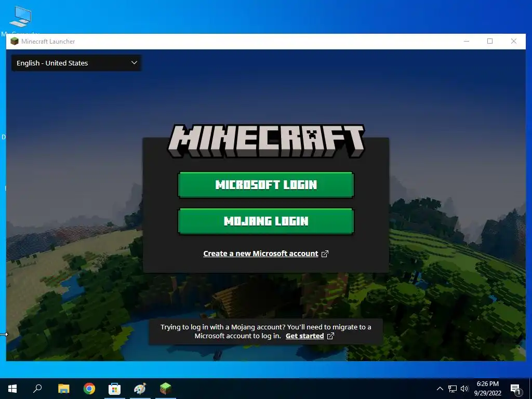Click the volume speaker tray icon
The width and height of the screenshot is (532, 399).
464,389
